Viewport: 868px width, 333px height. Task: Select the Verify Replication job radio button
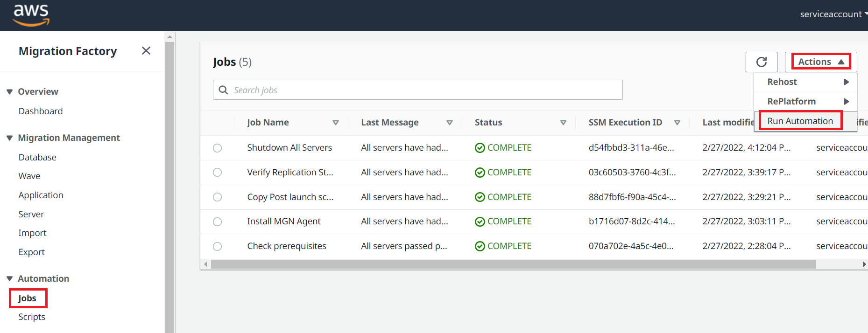217,173
